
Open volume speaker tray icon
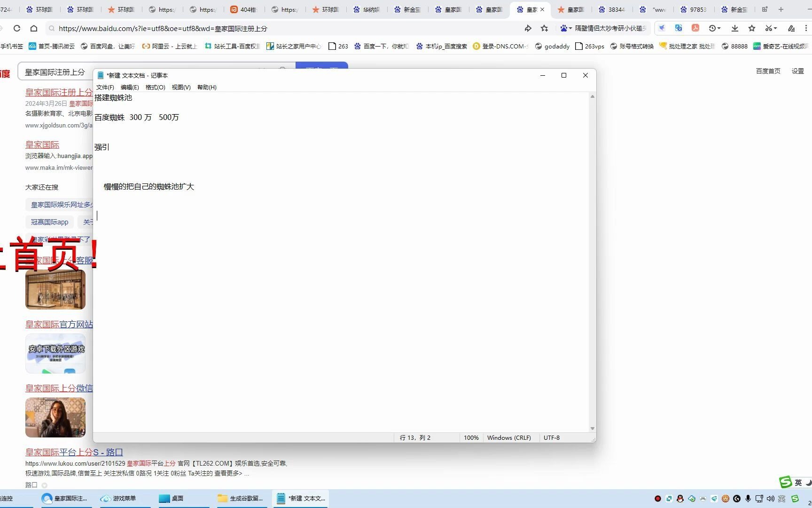tap(771, 499)
